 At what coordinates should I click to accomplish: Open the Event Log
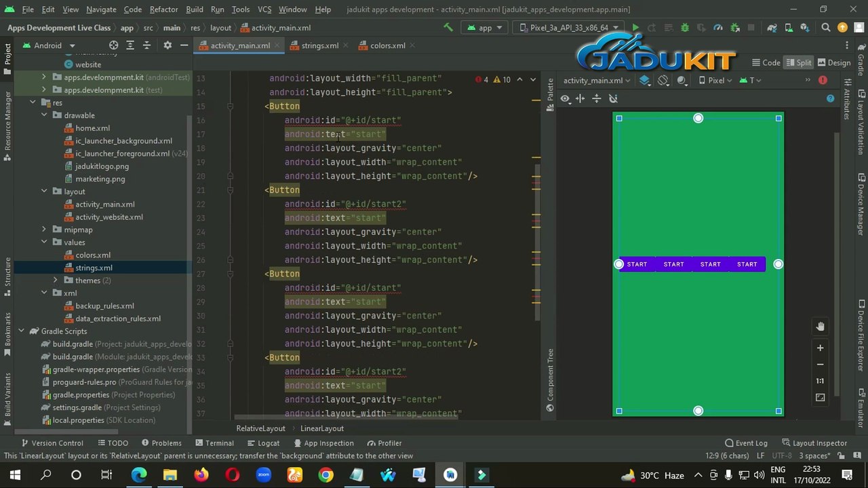click(745, 443)
